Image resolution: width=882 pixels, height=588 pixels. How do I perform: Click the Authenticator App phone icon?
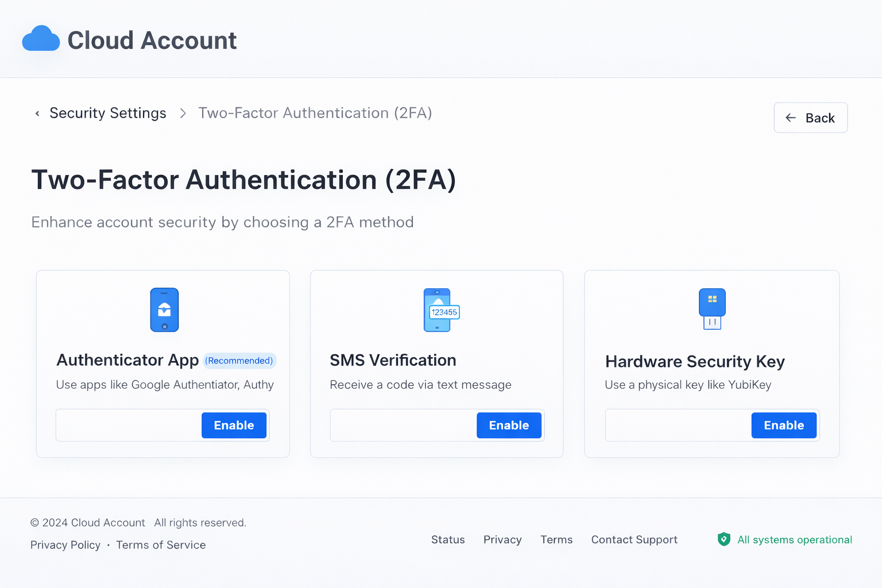[164, 310]
